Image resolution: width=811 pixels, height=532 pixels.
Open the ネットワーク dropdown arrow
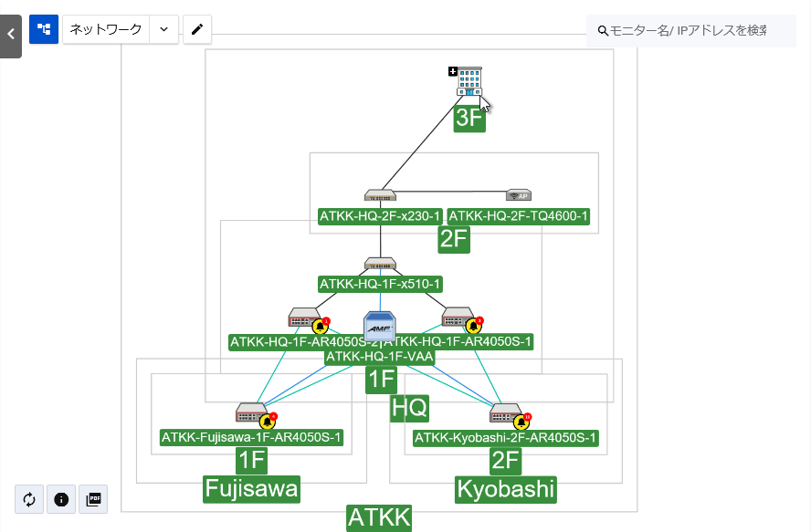[x=163, y=29]
